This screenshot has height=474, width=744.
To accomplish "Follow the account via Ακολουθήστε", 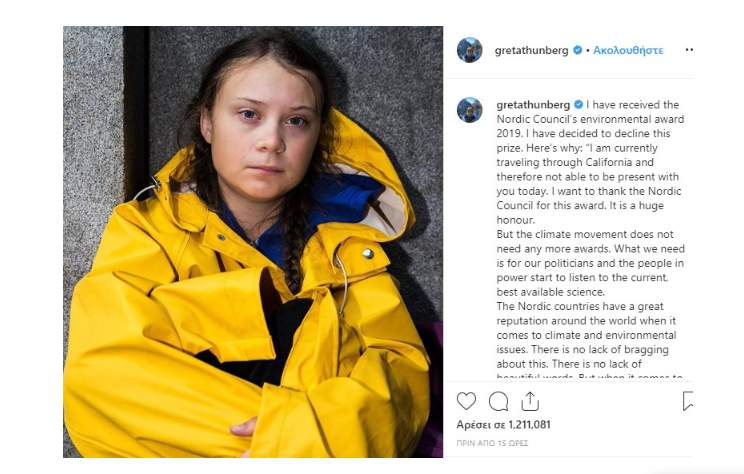I will coord(628,50).
